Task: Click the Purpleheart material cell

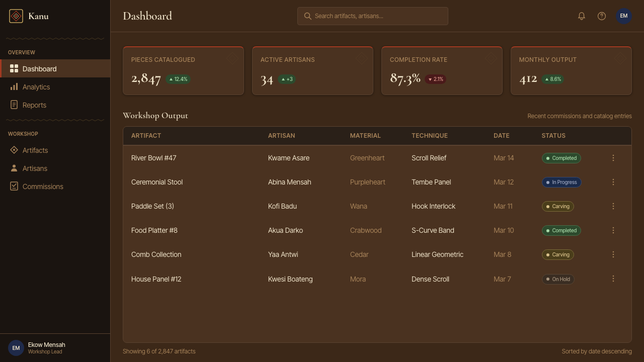Action: tap(368, 182)
